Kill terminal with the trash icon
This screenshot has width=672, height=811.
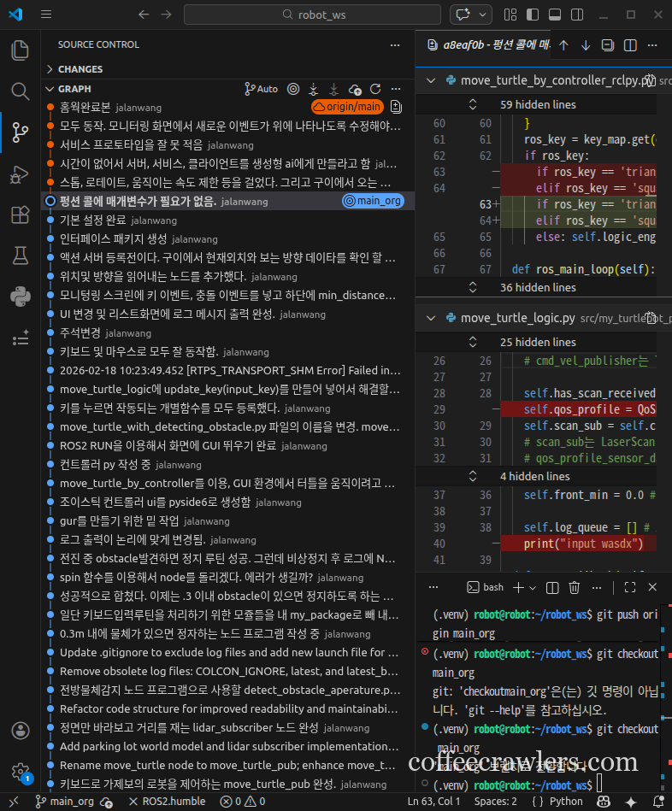tap(575, 587)
